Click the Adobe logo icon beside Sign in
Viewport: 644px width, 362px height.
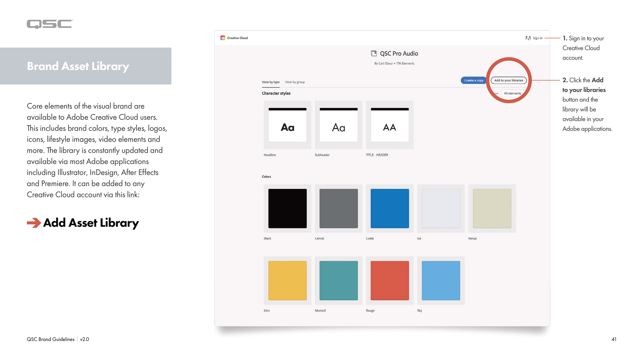[528, 38]
